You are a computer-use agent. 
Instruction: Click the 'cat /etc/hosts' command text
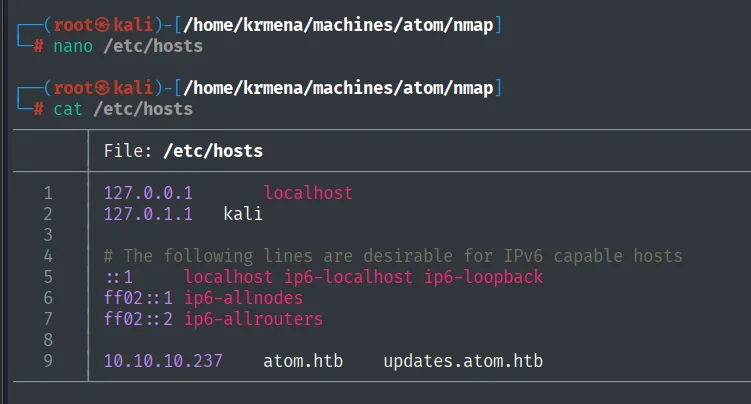[x=123, y=109]
